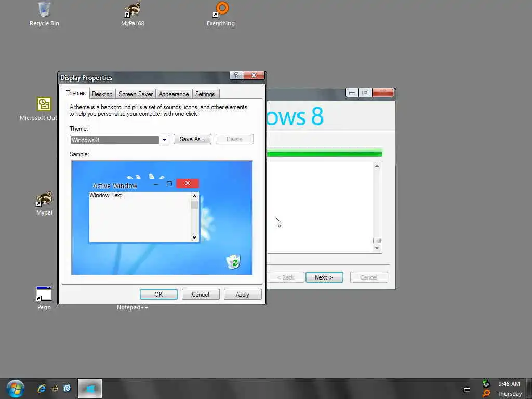Click the disabled Delete button
This screenshot has width=532, height=399.
click(234, 139)
